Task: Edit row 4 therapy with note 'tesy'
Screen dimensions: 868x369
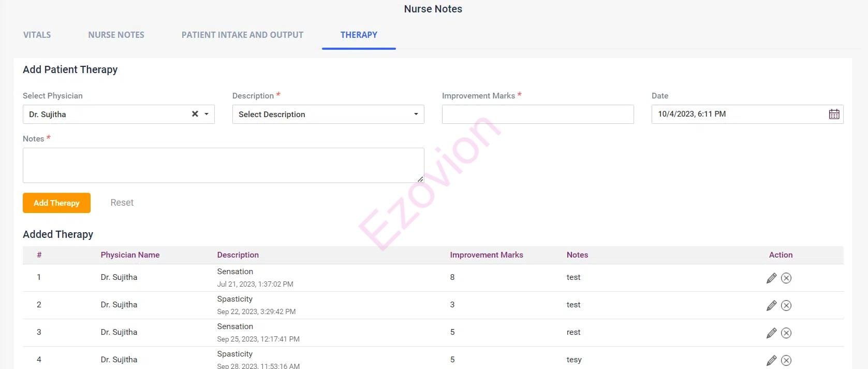Action: 771,360
